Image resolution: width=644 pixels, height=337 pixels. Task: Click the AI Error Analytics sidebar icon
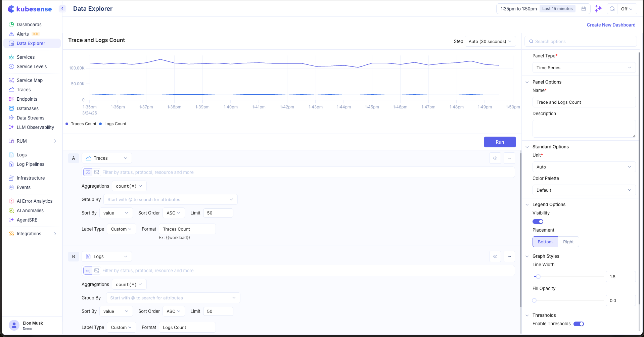pyautogui.click(x=11, y=201)
